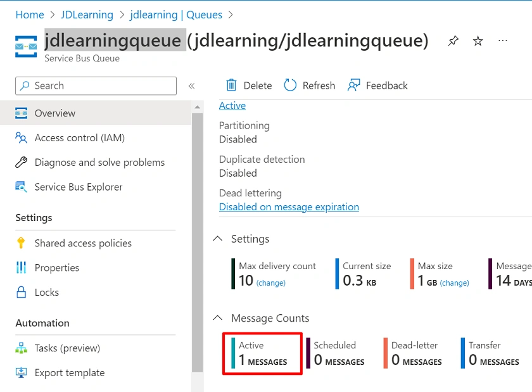Click the Active status link

coord(232,106)
